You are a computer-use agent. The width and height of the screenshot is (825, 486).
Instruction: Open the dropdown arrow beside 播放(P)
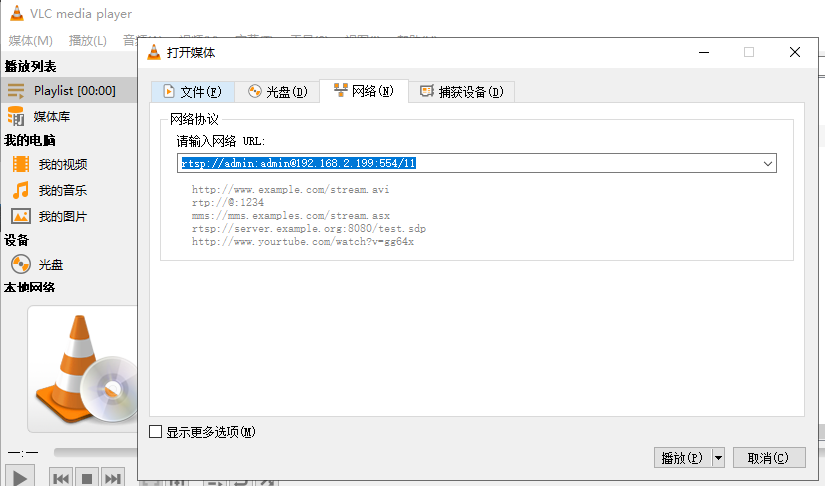718,458
